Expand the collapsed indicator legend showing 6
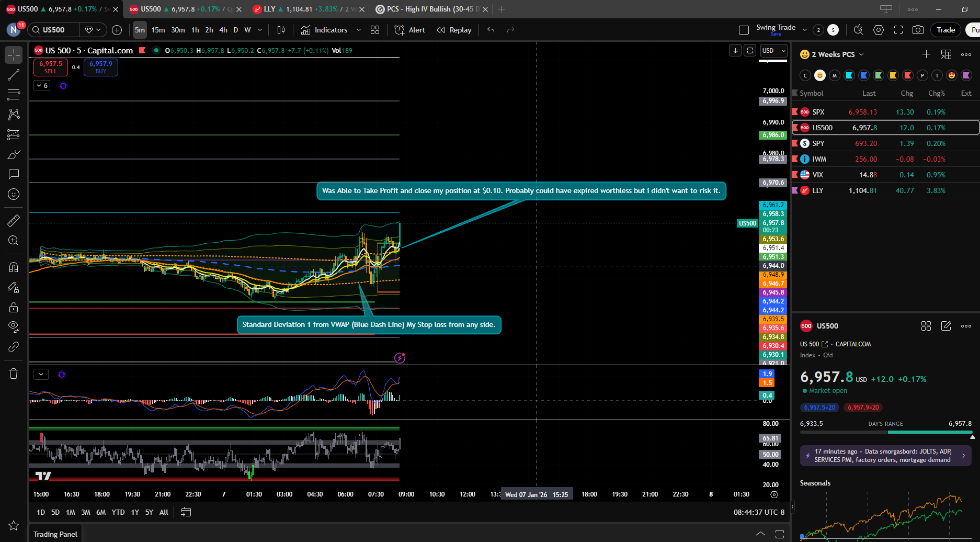The image size is (980, 542). point(42,85)
